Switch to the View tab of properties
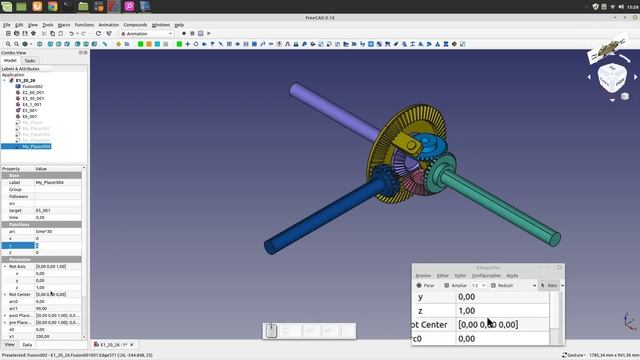640x360 pixels. point(9,345)
